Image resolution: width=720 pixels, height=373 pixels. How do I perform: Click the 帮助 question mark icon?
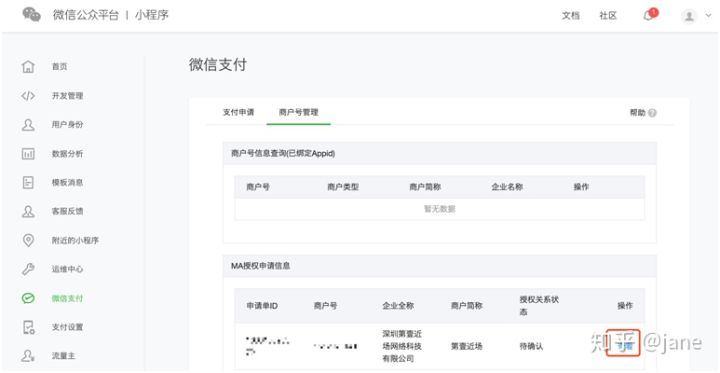(652, 113)
